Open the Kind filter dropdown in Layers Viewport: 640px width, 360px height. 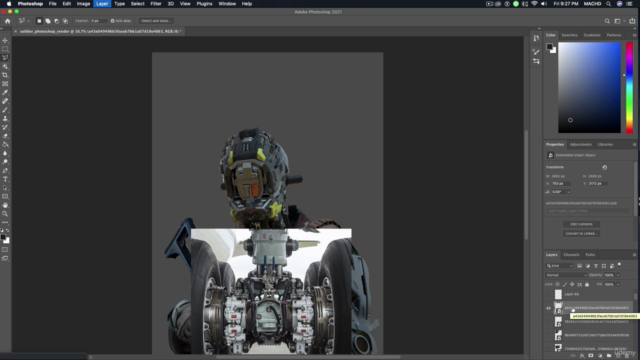click(560, 266)
